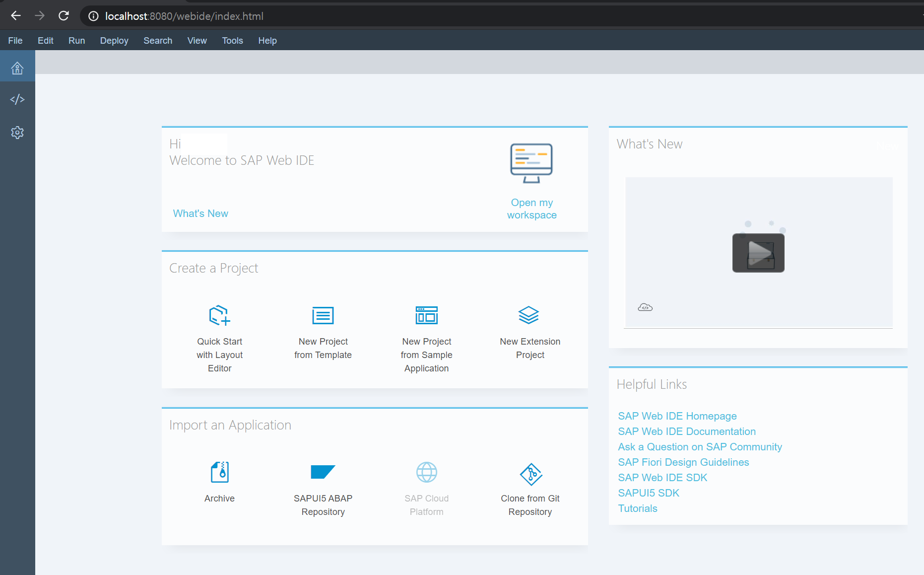The image size is (924, 575).
Task: Go back using browser back arrow
Action: click(x=16, y=16)
